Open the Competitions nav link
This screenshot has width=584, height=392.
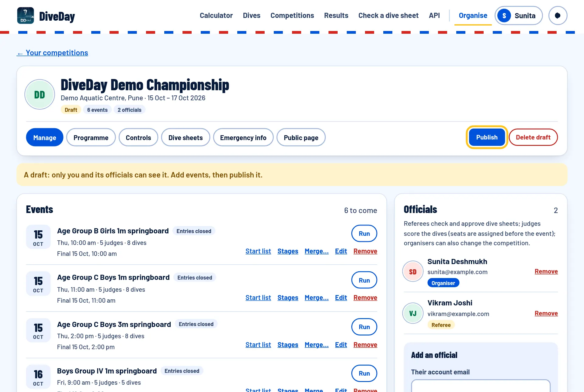pyautogui.click(x=292, y=15)
